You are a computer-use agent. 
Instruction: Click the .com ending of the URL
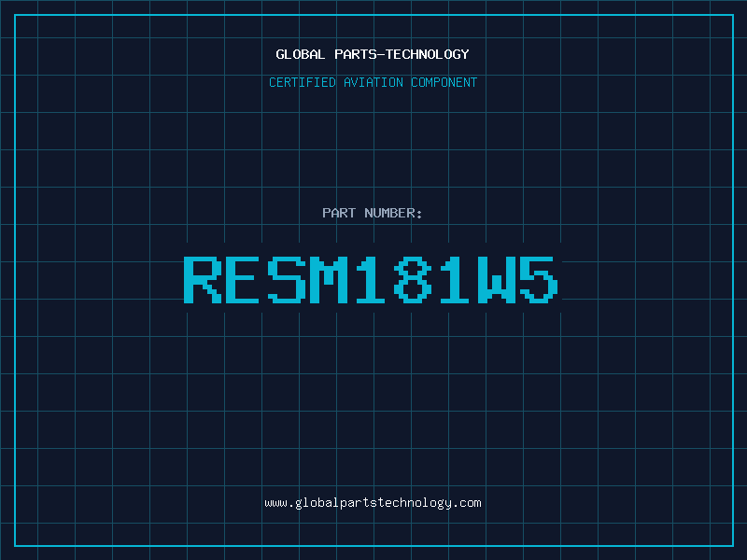coord(466,503)
